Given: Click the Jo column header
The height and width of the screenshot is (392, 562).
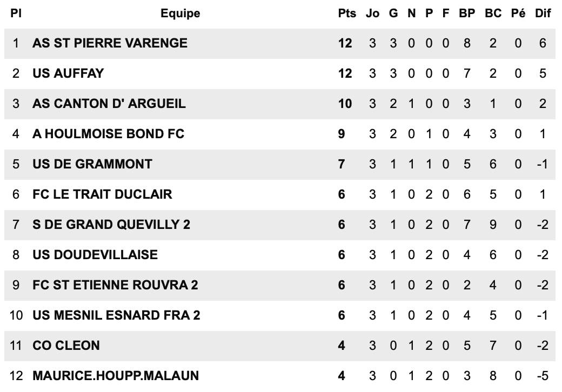Looking at the screenshot, I should tap(372, 13).
